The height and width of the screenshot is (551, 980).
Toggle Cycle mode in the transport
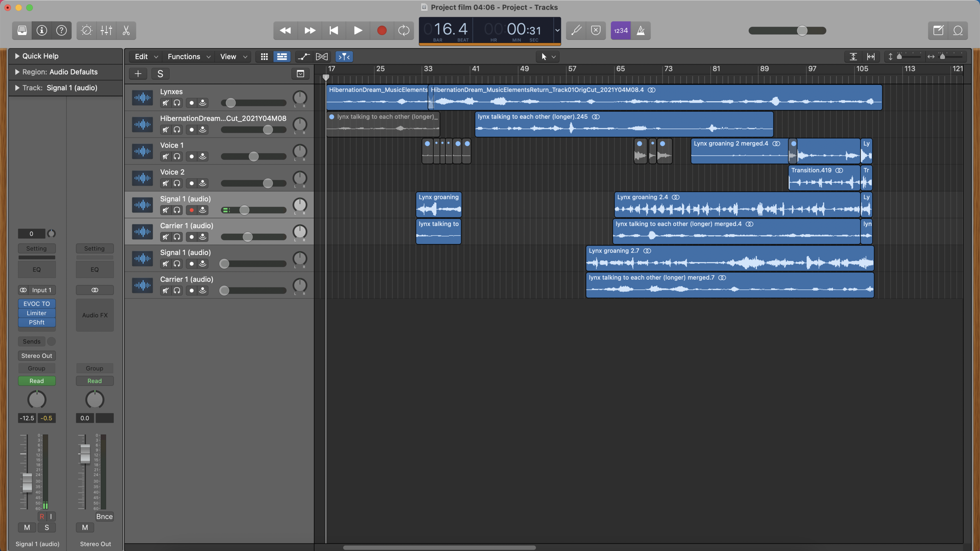coord(404,30)
